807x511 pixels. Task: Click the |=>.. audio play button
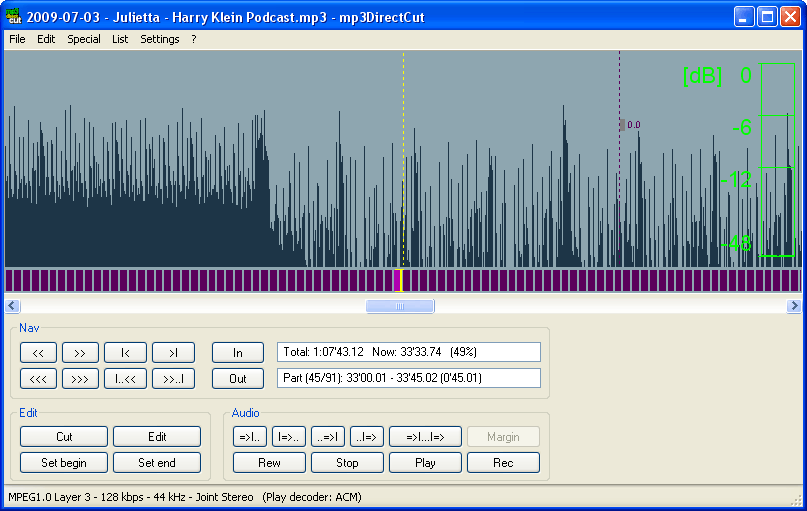coord(289,437)
